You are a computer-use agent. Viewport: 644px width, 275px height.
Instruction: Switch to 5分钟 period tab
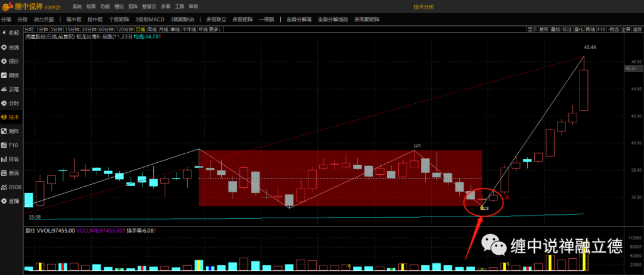(x=56, y=29)
